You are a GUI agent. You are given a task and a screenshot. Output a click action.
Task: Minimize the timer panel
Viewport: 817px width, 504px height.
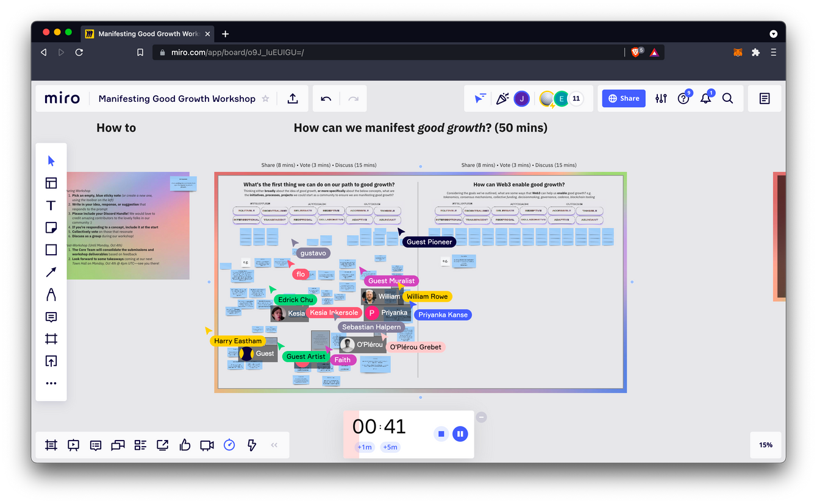(x=482, y=417)
